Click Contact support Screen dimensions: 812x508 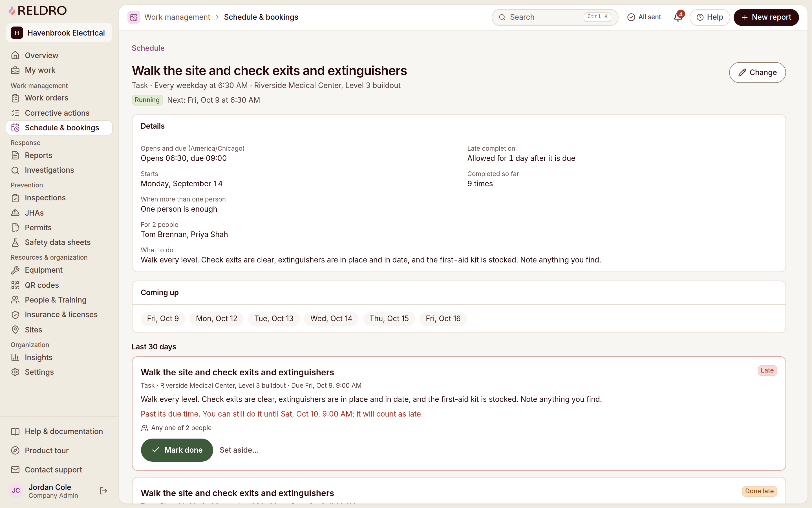click(x=59, y=470)
